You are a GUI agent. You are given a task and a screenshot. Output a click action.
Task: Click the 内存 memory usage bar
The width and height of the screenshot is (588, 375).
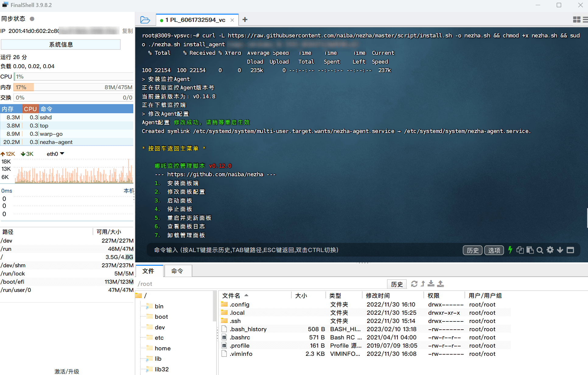(x=74, y=87)
